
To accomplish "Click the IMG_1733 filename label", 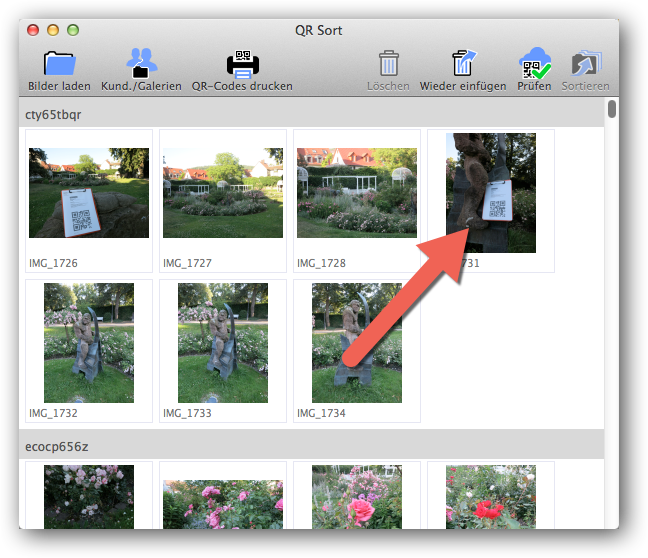I will point(187,413).
